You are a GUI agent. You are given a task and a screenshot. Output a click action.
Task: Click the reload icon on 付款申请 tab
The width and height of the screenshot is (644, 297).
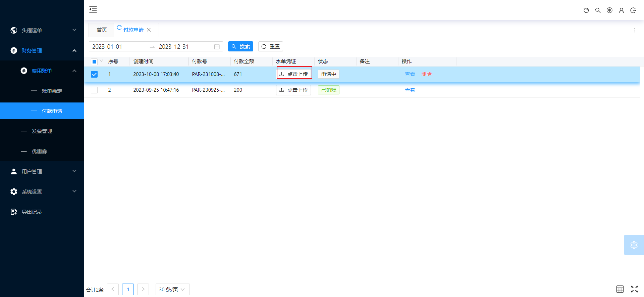(x=119, y=28)
